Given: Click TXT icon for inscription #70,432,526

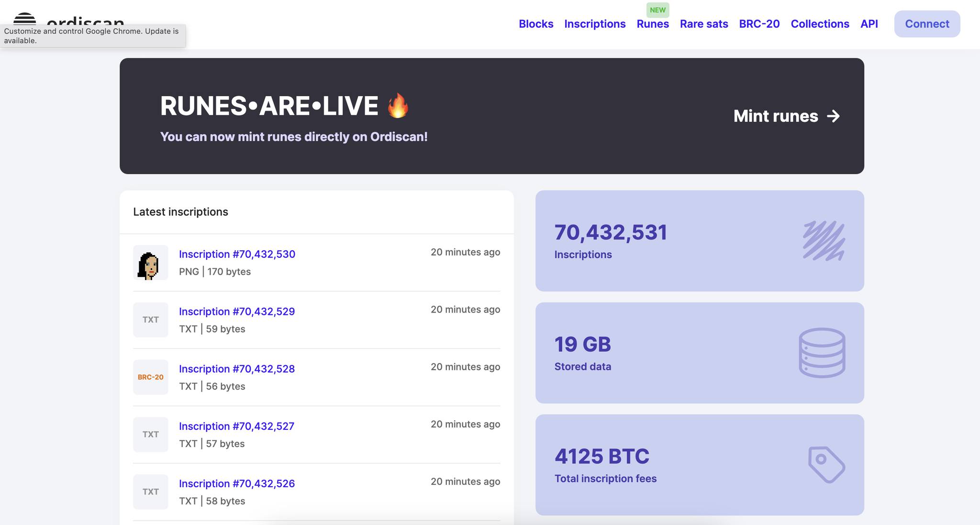Looking at the screenshot, I should point(151,492).
